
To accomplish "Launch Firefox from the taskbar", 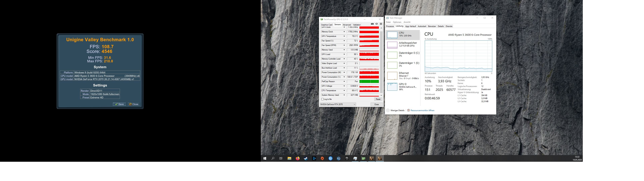I will (x=298, y=158).
